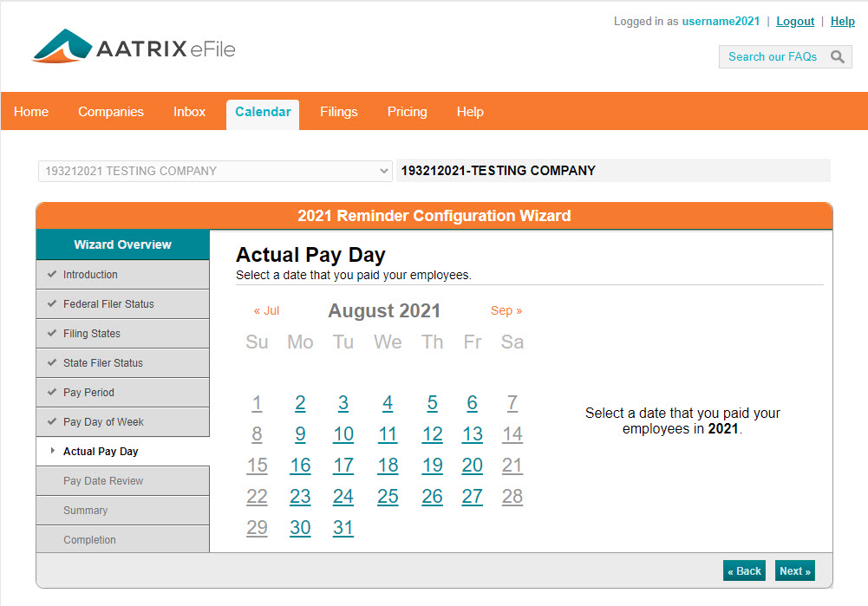The height and width of the screenshot is (606, 868).
Task: Open the Pricing tab
Action: (x=407, y=111)
